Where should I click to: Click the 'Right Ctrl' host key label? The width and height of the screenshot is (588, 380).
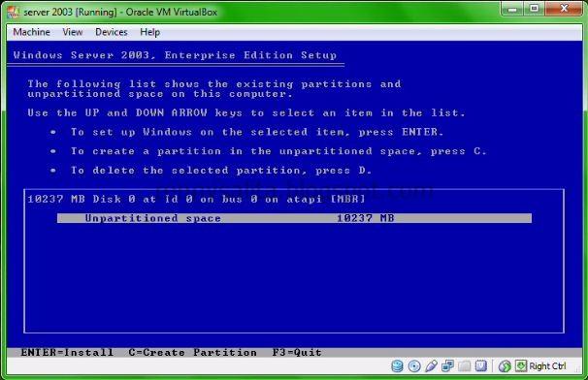pos(547,365)
